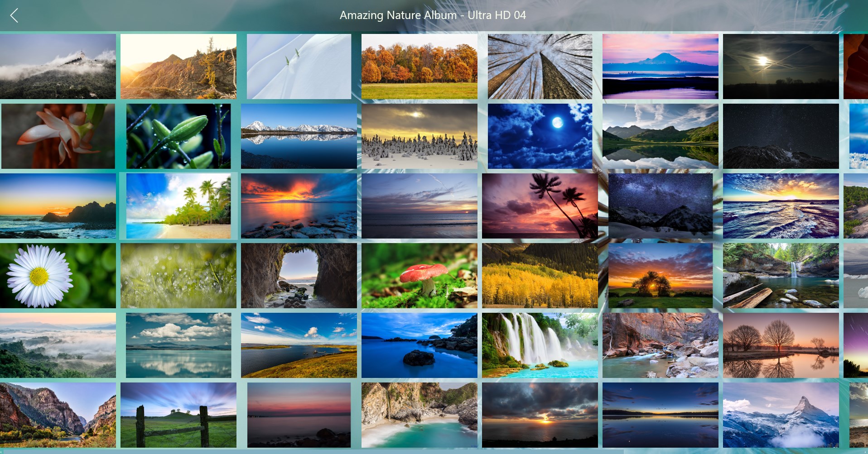Viewport: 868px width, 454px height.
Task: Select the red mushroom on moss photo
Action: tap(420, 276)
